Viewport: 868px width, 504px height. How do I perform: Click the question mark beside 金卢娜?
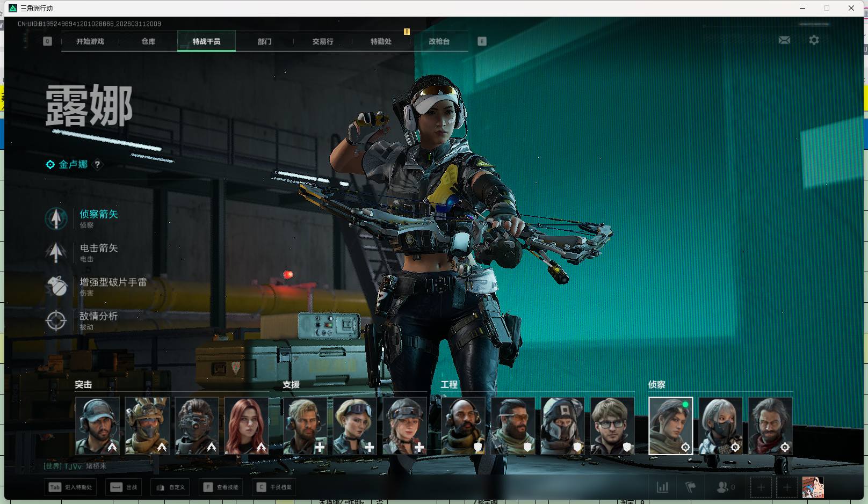(x=97, y=165)
